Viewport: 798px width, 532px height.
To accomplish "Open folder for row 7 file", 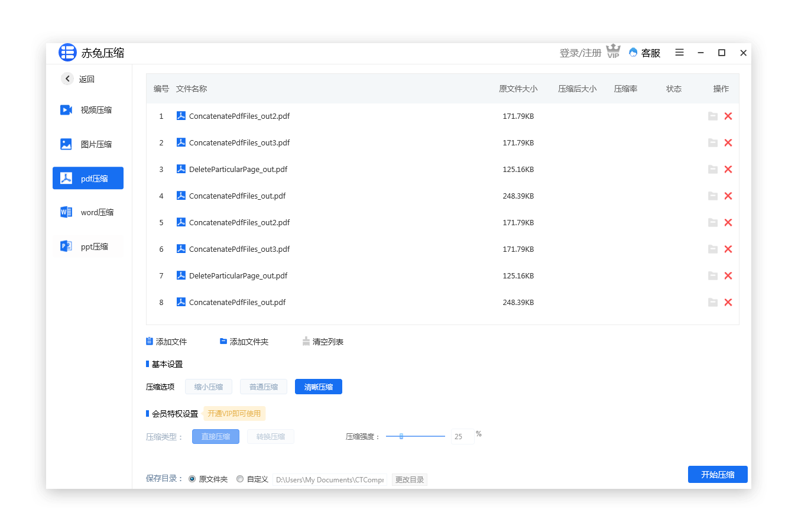I will pos(713,276).
